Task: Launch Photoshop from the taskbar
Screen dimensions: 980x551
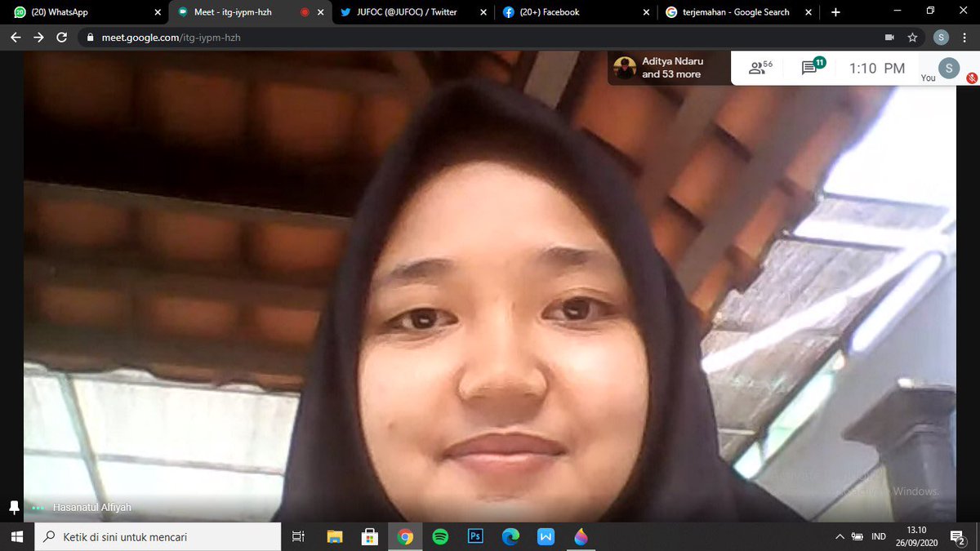Action: [x=474, y=536]
